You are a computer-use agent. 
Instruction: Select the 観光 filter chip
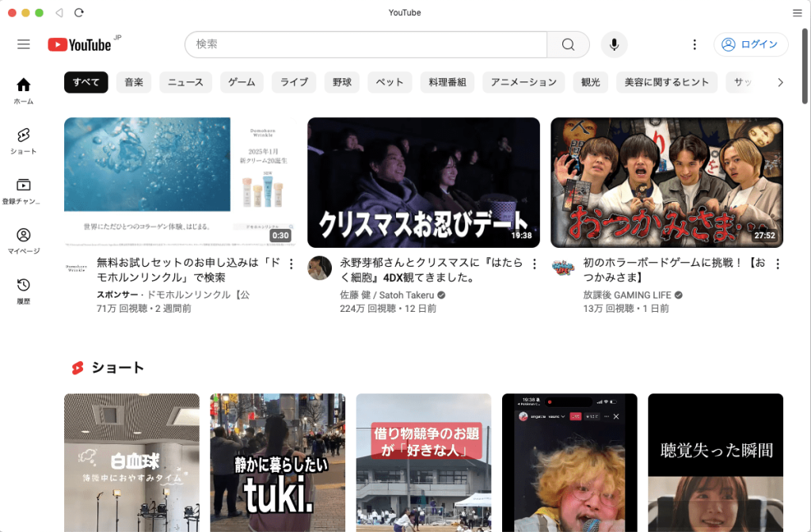pos(590,82)
